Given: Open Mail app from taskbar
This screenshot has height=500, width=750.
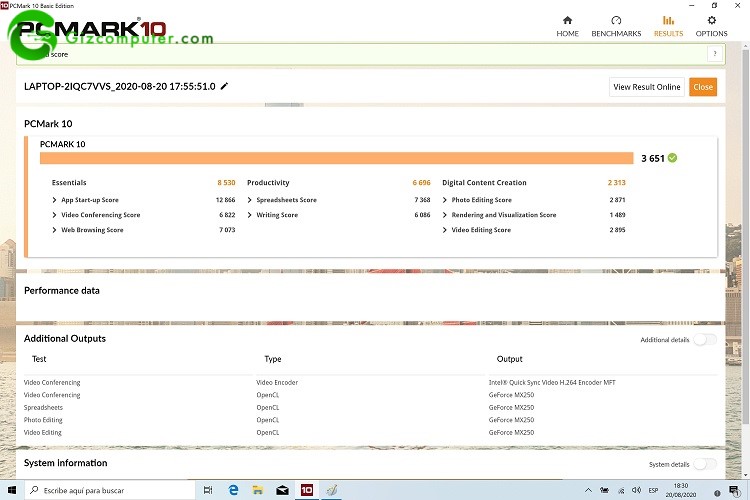Looking at the screenshot, I should pyautogui.click(x=282, y=490).
